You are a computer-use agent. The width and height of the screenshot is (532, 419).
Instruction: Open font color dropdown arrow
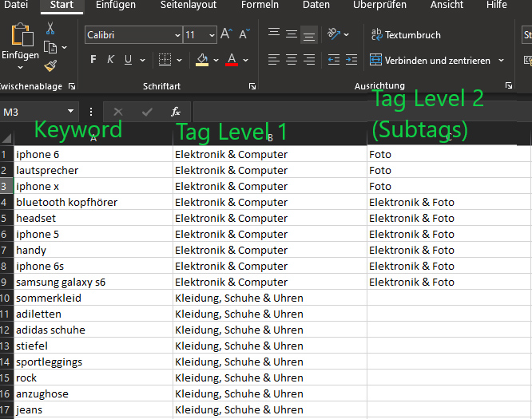click(246, 61)
